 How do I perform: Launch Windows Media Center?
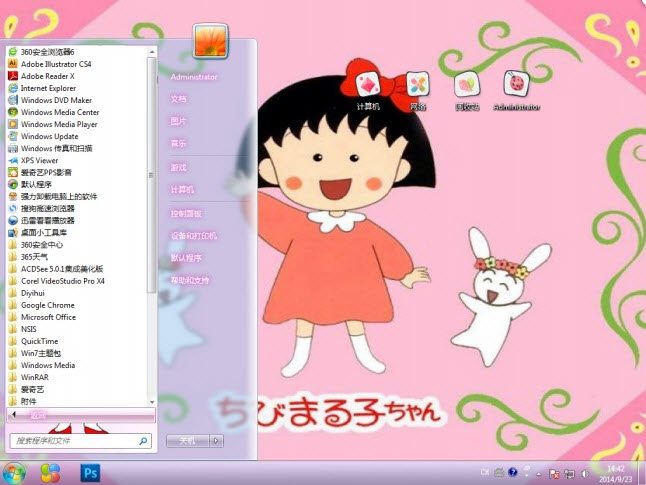(54, 112)
